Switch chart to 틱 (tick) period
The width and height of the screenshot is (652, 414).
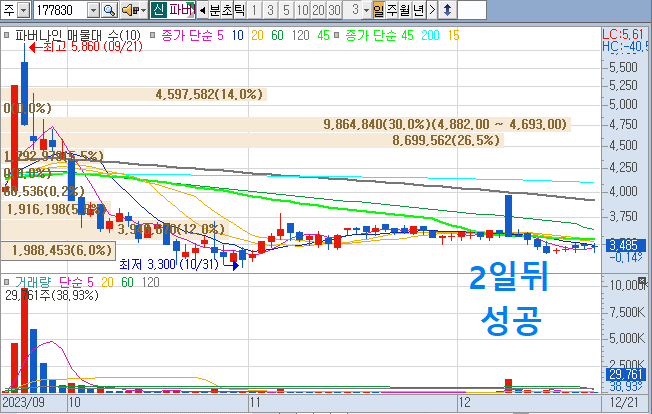240,10
